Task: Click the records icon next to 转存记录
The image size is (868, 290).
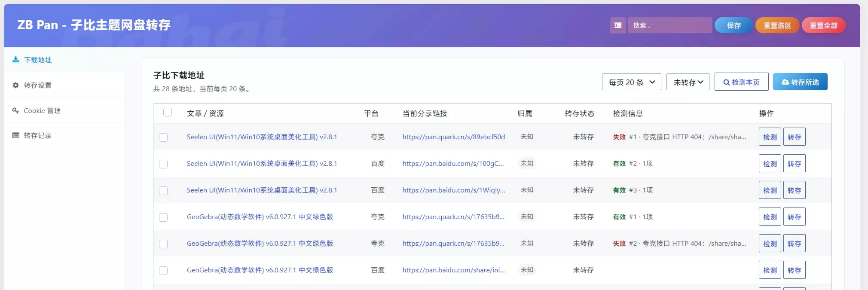Action: coord(16,135)
